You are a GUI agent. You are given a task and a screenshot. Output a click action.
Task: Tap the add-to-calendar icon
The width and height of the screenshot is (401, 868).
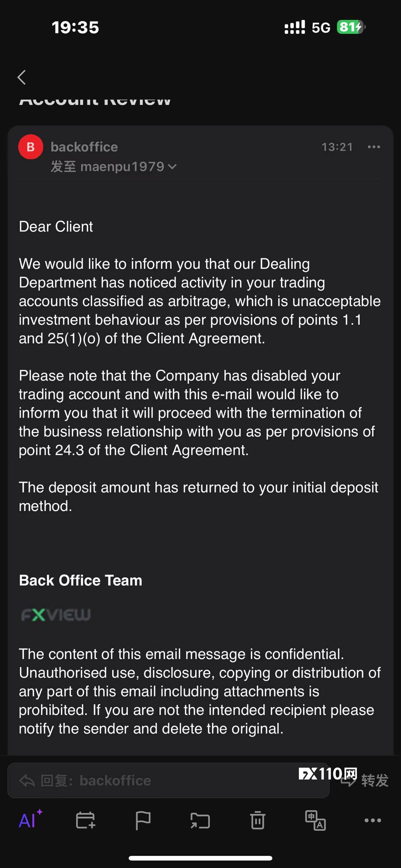click(x=86, y=820)
